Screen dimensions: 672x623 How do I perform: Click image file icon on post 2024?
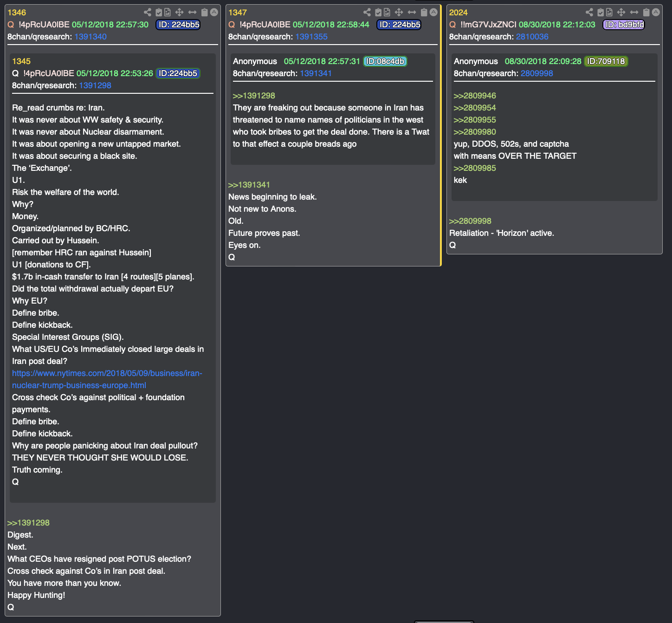point(609,13)
